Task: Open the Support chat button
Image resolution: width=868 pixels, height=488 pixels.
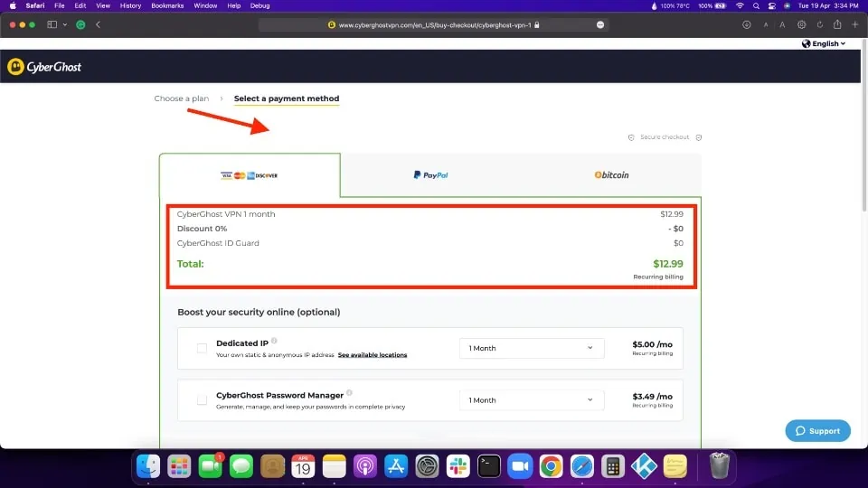Action: (817, 430)
